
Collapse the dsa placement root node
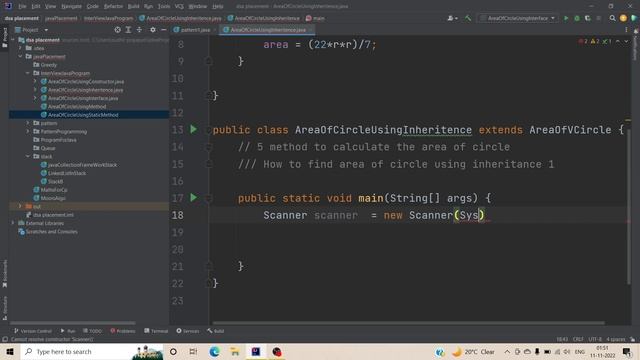(13, 40)
